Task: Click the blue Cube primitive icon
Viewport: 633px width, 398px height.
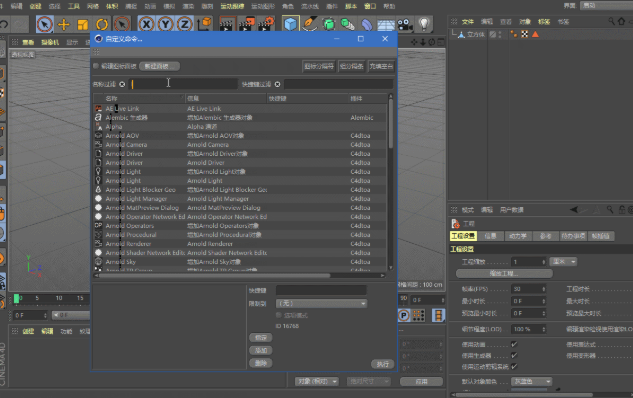Action: tap(290, 24)
